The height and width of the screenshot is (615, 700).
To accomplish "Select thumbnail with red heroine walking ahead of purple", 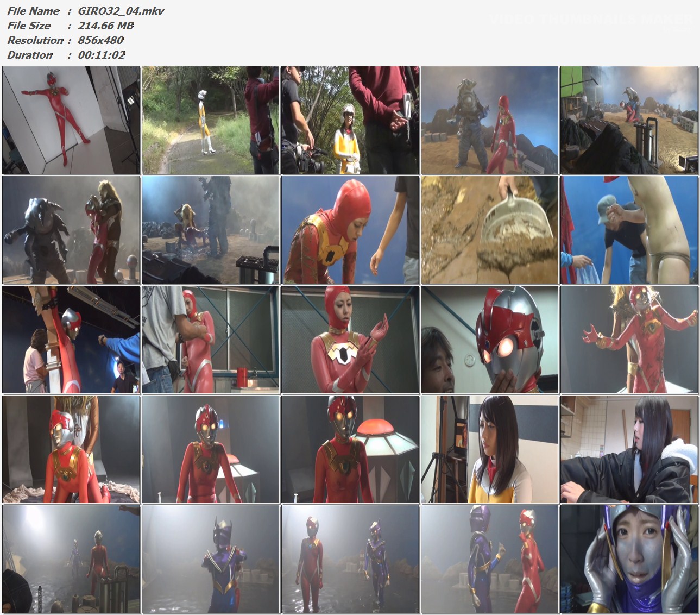I will (x=350, y=558).
